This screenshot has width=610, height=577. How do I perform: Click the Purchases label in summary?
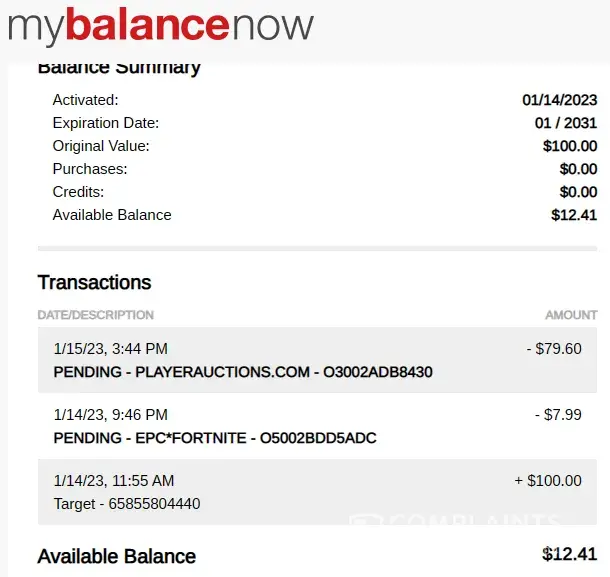click(x=90, y=169)
